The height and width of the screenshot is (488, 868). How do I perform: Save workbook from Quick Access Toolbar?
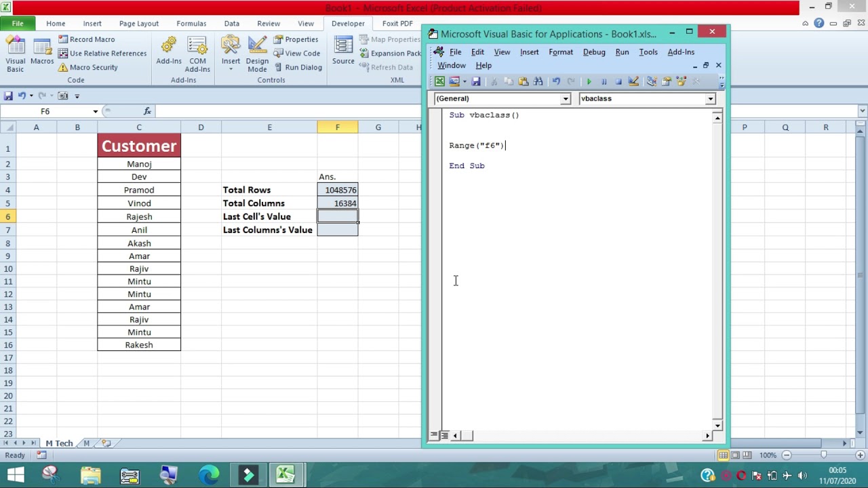(x=8, y=96)
